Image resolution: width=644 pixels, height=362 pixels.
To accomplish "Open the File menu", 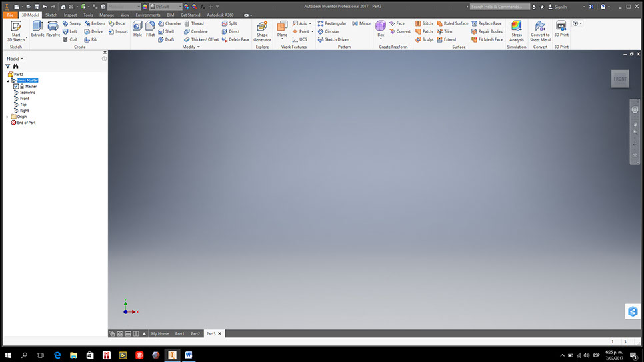I will pyautogui.click(x=10, y=15).
